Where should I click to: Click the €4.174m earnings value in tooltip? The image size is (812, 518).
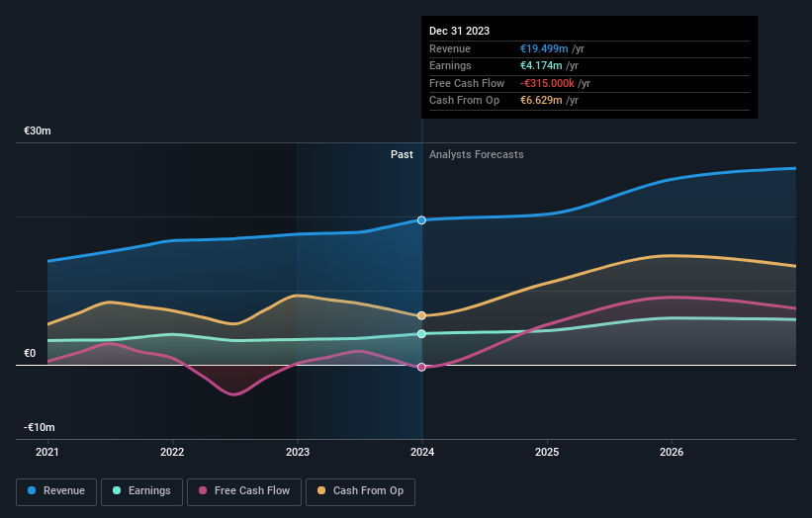pos(541,65)
